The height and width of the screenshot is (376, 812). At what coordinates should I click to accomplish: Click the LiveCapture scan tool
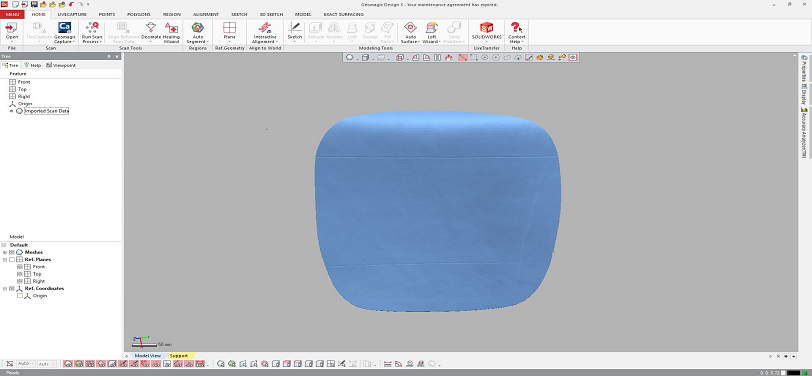click(39, 30)
